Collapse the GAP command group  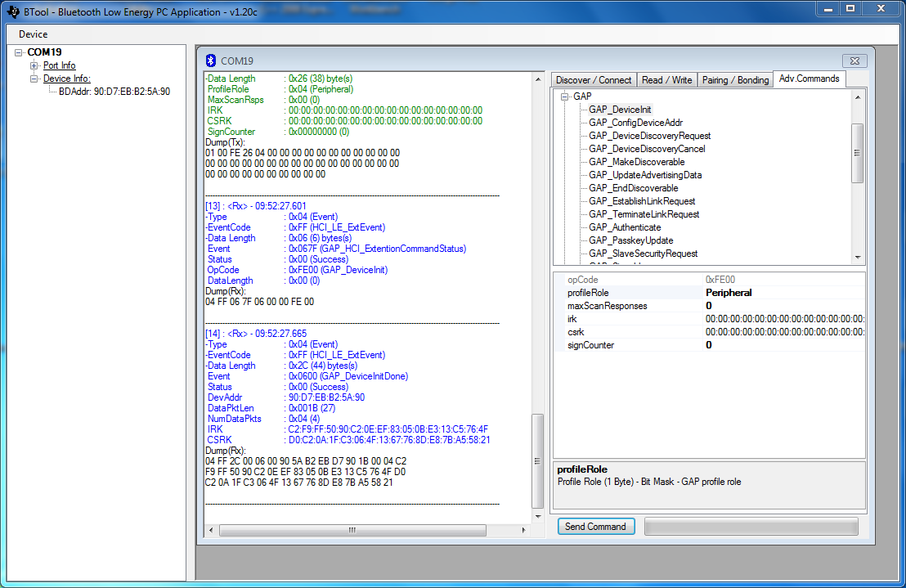point(564,97)
